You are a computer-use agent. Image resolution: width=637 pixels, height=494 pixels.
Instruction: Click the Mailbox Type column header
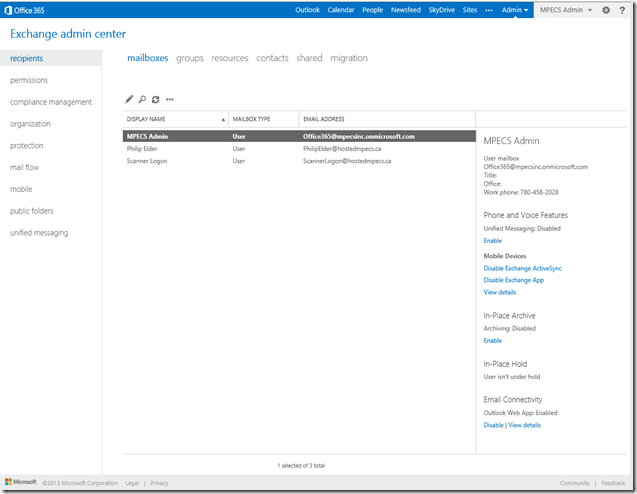coord(264,119)
